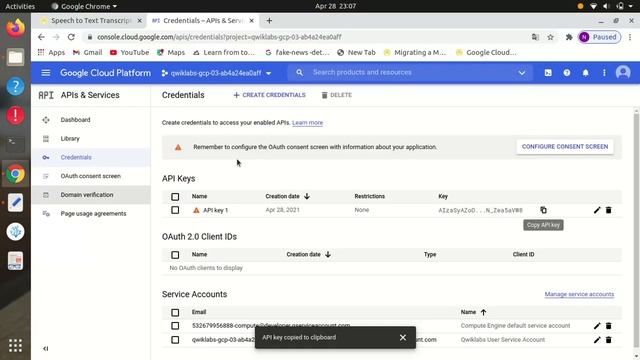This screenshot has height=360, width=640.
Task: Open Terminal from the dock
Action: tap(15, 144)
